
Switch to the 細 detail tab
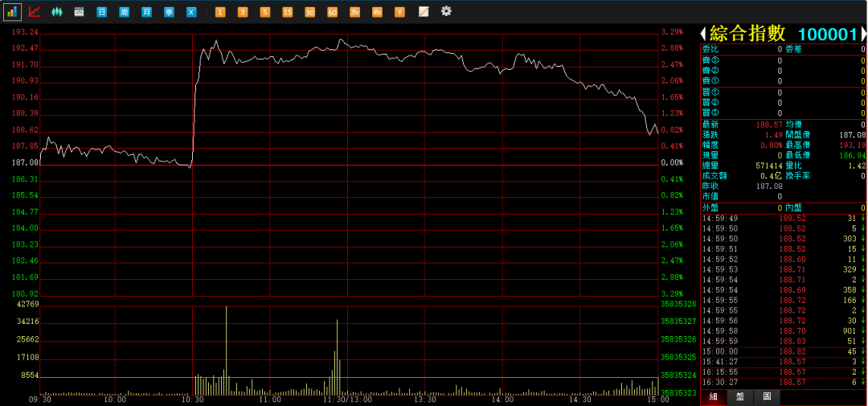point(712,397)
